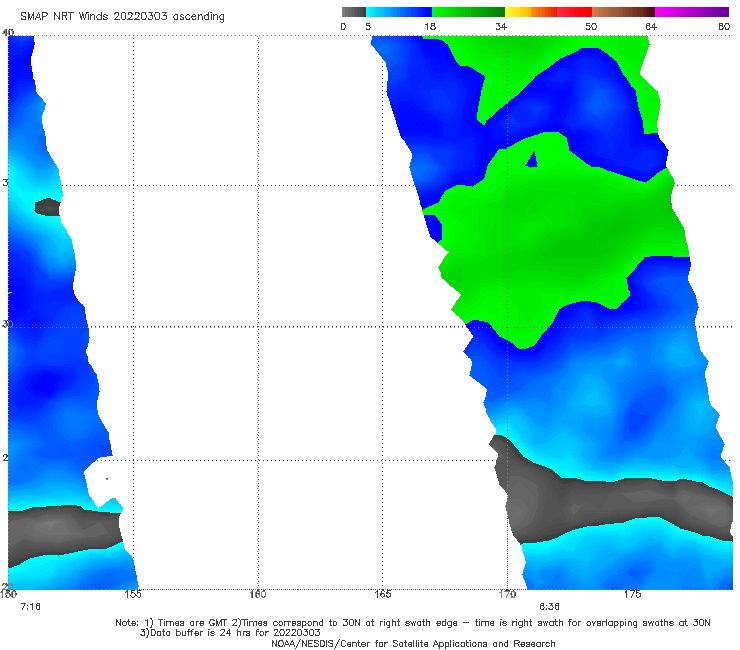Click the longitude label '160'
Screen dimensions: 740x650
point(258,594)
